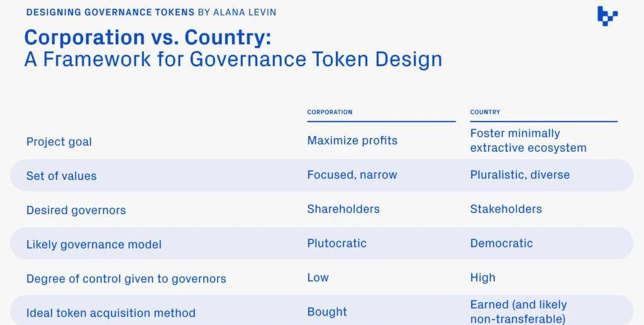The height and width of the screenshot is (325, 644).
Task: Click the "Designing Governance Tokens" header text
Action: coord(111,13)
